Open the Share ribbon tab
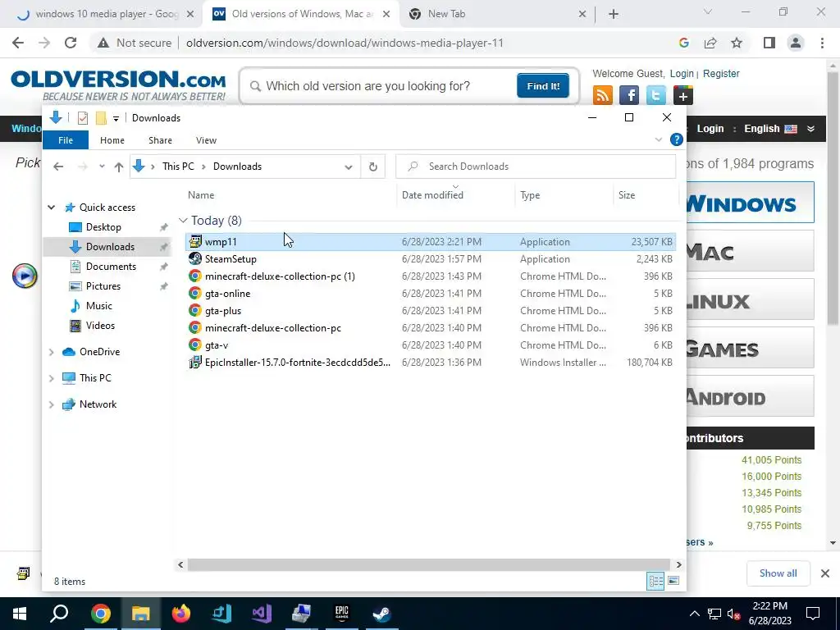 (x=160, y=139)
